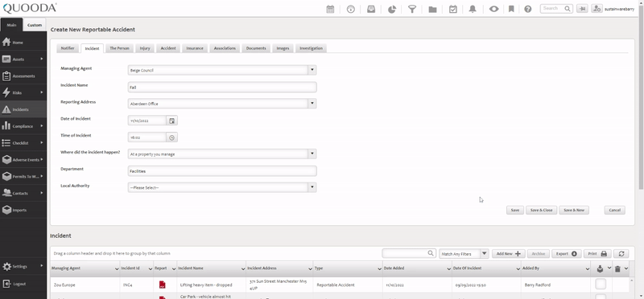Switch to the Injury tab

(145, 48)
